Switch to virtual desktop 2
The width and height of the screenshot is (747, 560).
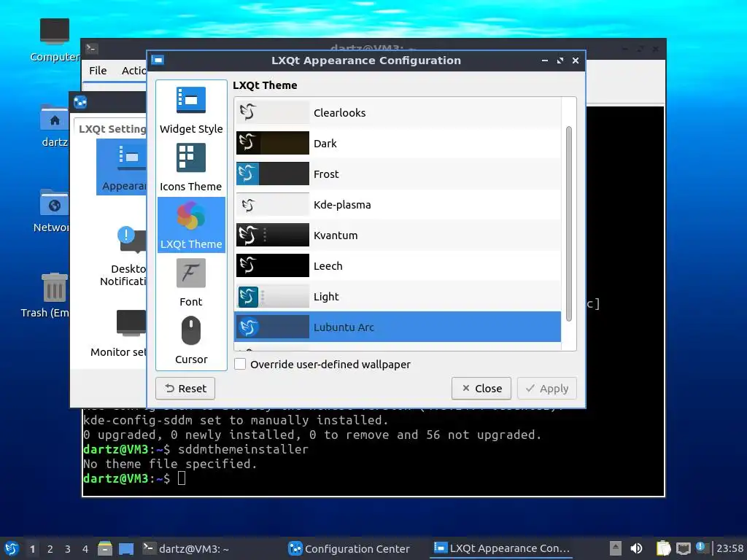pos(50,548)
